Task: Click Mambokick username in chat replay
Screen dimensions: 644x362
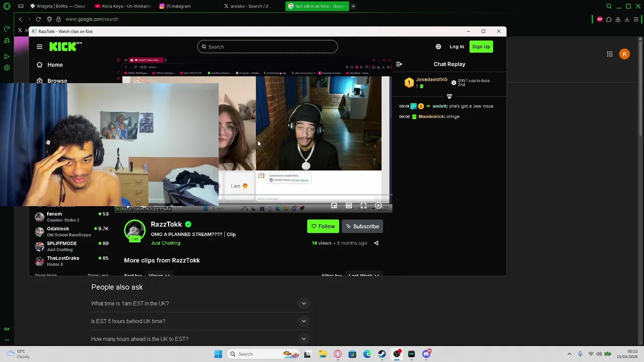Action: click(x=432, y=117)
